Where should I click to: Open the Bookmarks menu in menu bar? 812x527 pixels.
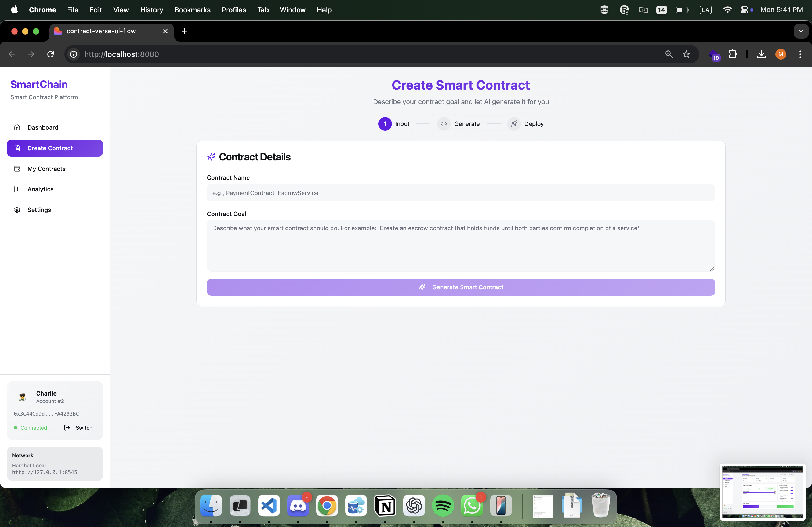point(193,10)
